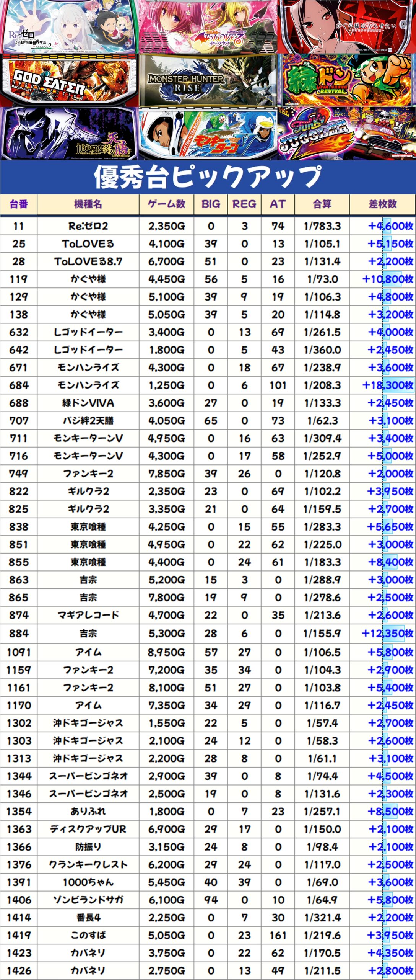This screenshot has width=416, height=980.
Task: Click the 1/61.1 combined odds value
Action: pos(322,758)
